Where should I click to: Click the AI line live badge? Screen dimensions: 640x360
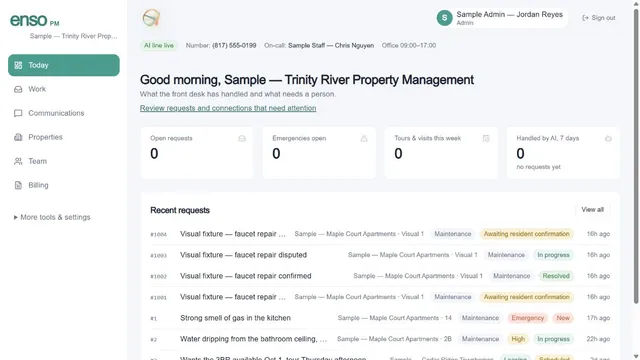click(x=158, y=45)
